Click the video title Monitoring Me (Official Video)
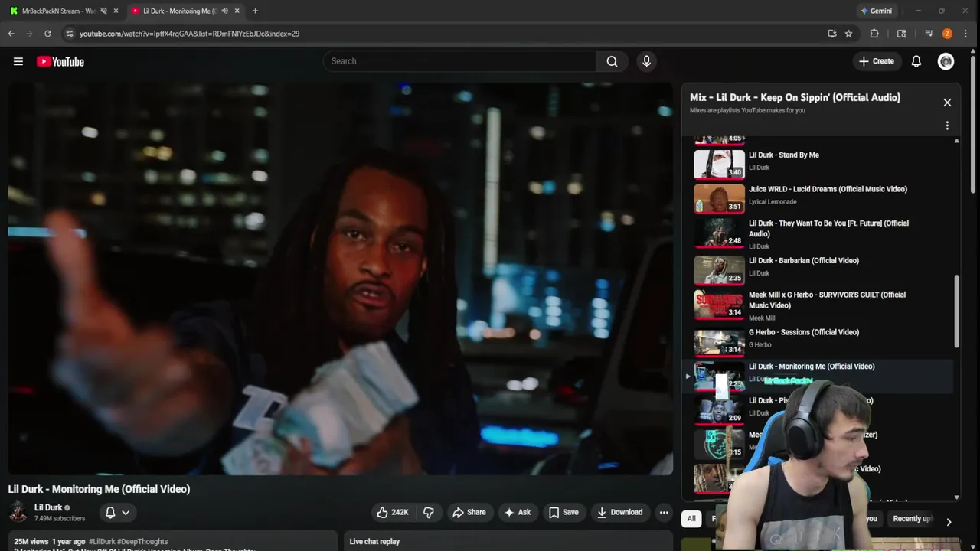The width and height of the screenshot is (980, 551). click(x=99, y=489)
